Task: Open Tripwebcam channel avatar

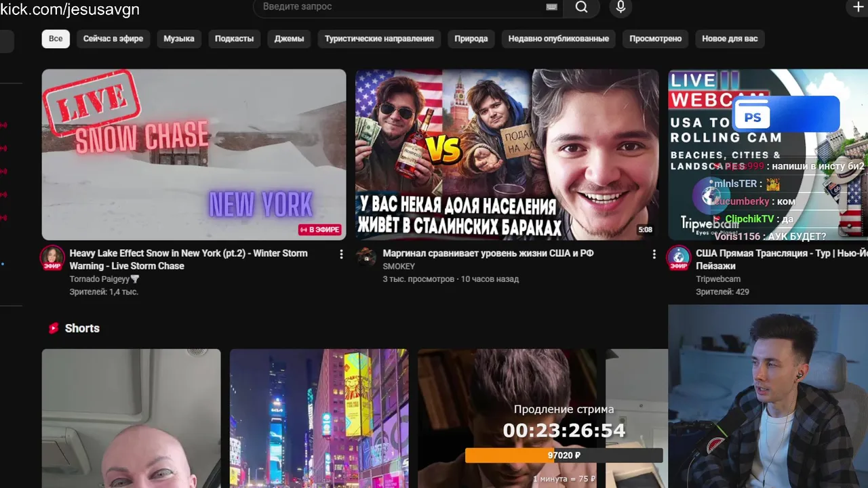Action: pos(678,258)
